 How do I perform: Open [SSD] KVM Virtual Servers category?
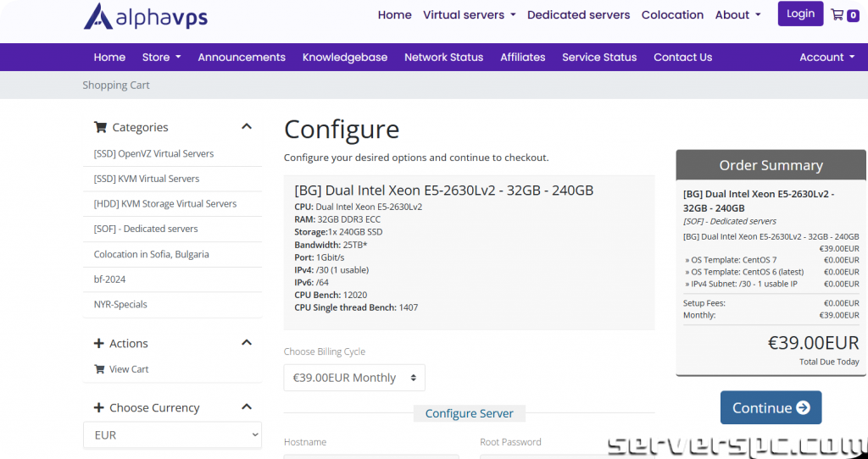point(147,179)
